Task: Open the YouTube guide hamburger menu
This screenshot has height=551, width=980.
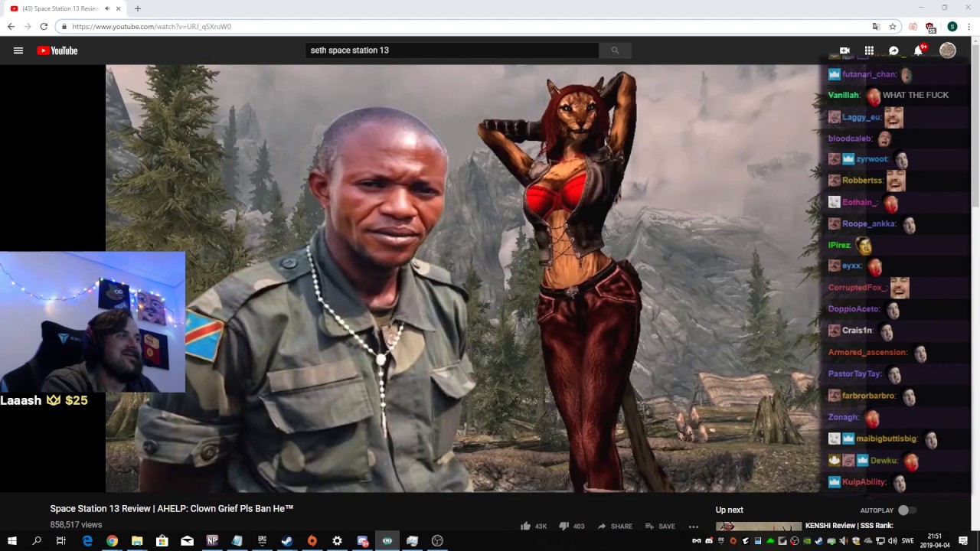Action: (18, 51)
